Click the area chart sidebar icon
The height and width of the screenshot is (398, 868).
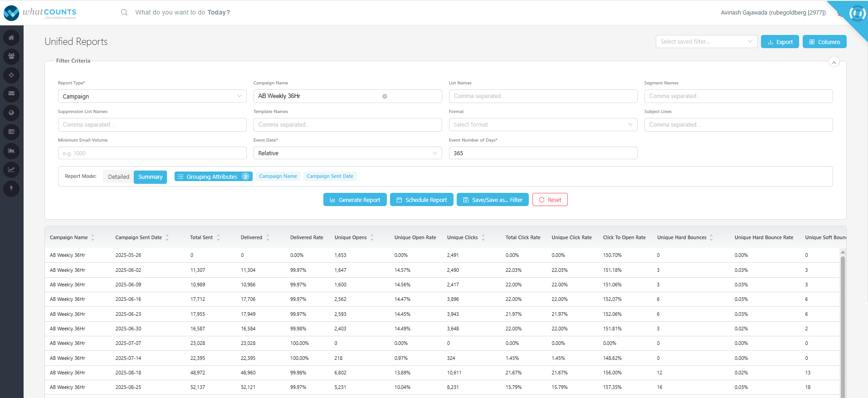11,150
